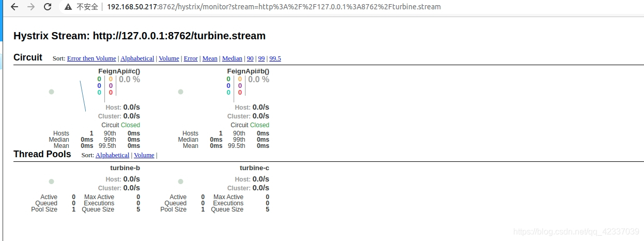644x241 pixels.
Task: Click the FeignApi#b() circuit title
Action: point(248,71)
